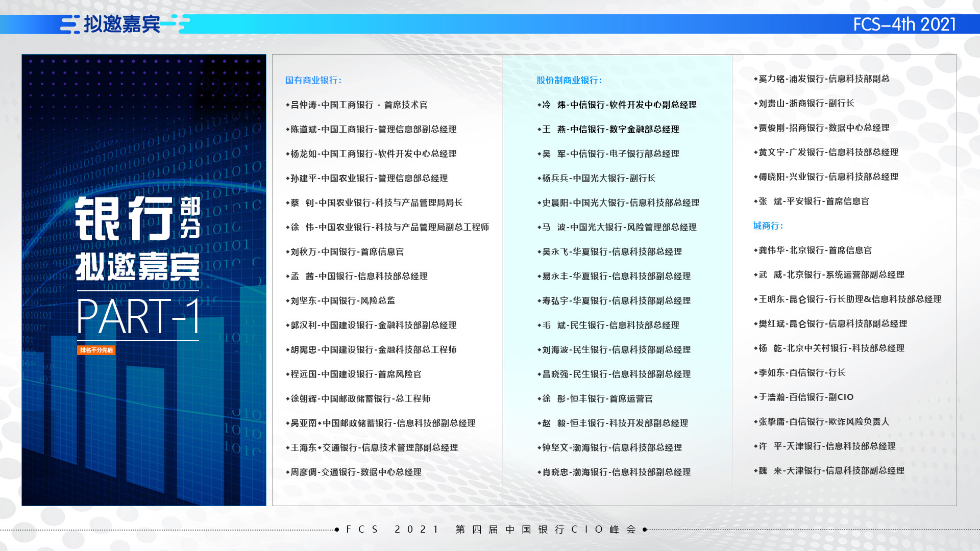Select the 国有商业银行 section heading
Image resolution: width=980 pixels, height=551 pixels.
313,80
